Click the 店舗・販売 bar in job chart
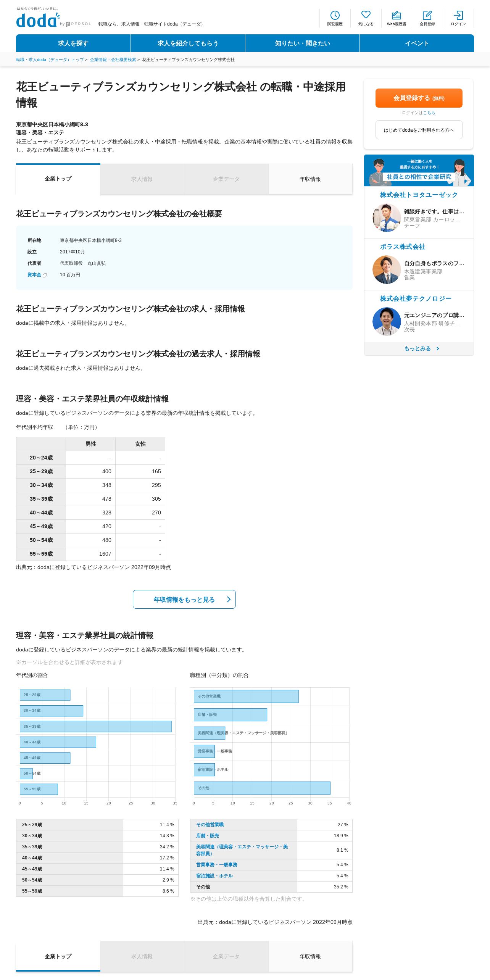Screen dimensions: 490x980 pos(230,714)
